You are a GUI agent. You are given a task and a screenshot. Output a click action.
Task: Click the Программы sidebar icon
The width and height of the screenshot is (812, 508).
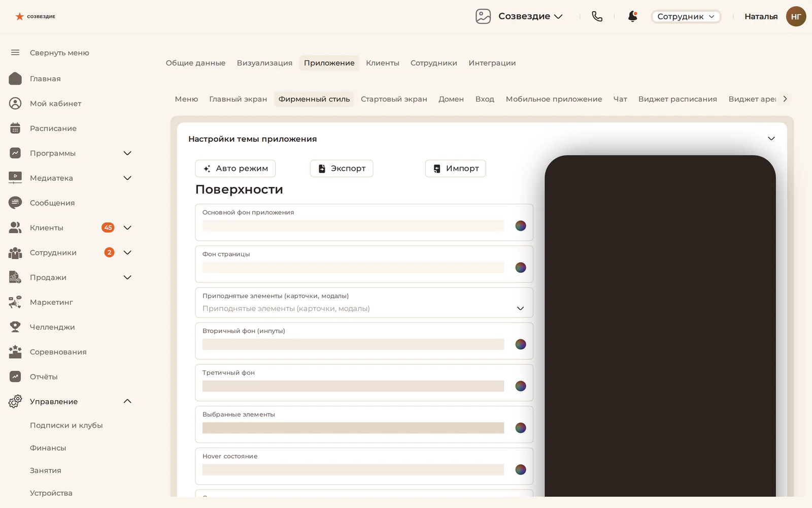[15, 153]
